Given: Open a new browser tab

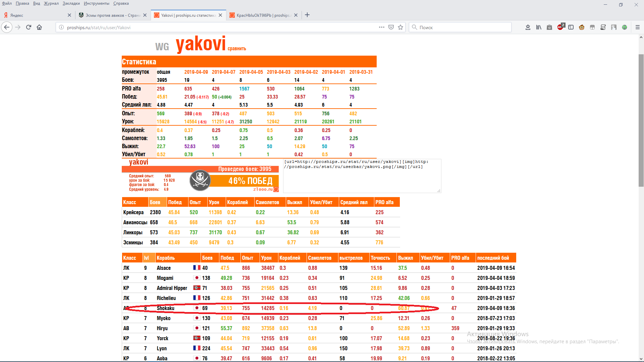Looking at the screenshot, I should tap(307, 15).
